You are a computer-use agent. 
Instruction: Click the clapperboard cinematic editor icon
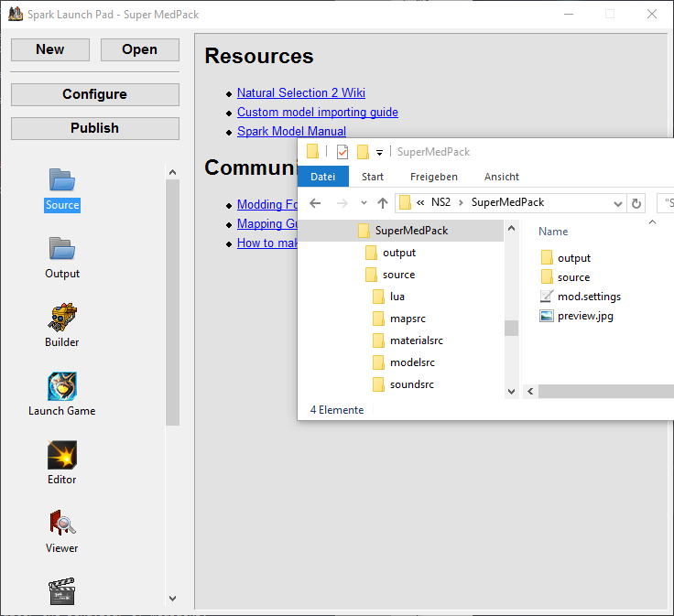tap(62, 591)
